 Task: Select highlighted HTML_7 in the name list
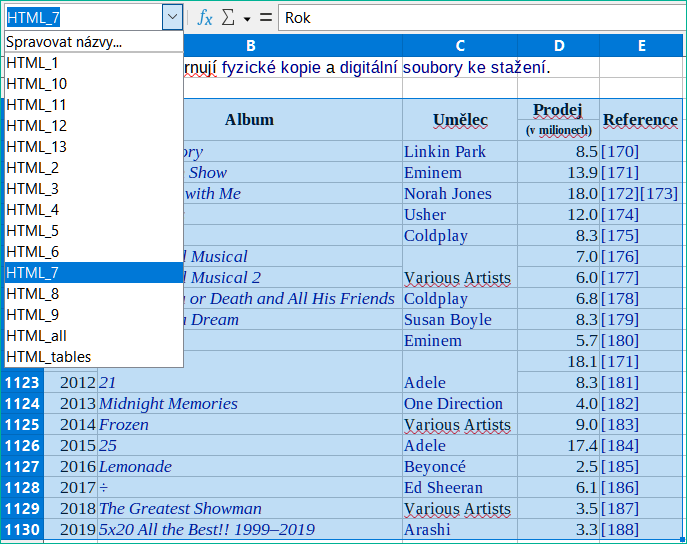94,273
